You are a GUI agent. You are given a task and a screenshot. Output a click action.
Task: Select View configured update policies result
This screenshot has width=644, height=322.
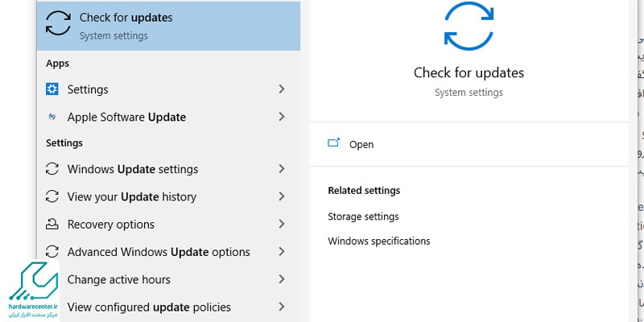coord(168,307)
